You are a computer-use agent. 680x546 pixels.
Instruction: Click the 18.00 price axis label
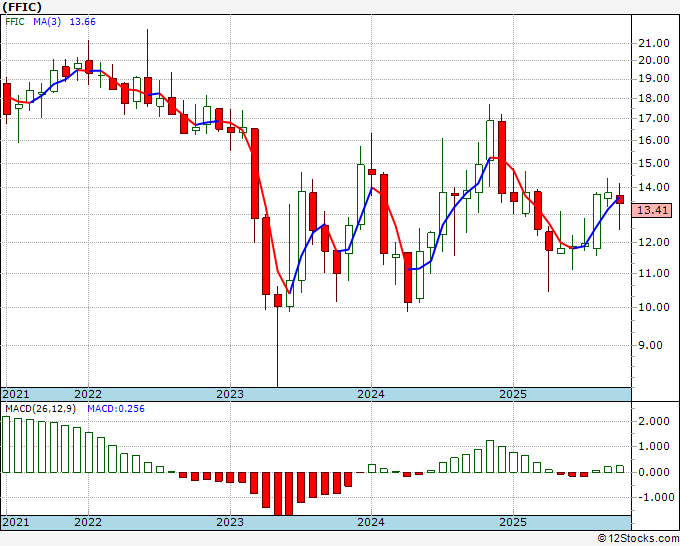coord(654,98)
